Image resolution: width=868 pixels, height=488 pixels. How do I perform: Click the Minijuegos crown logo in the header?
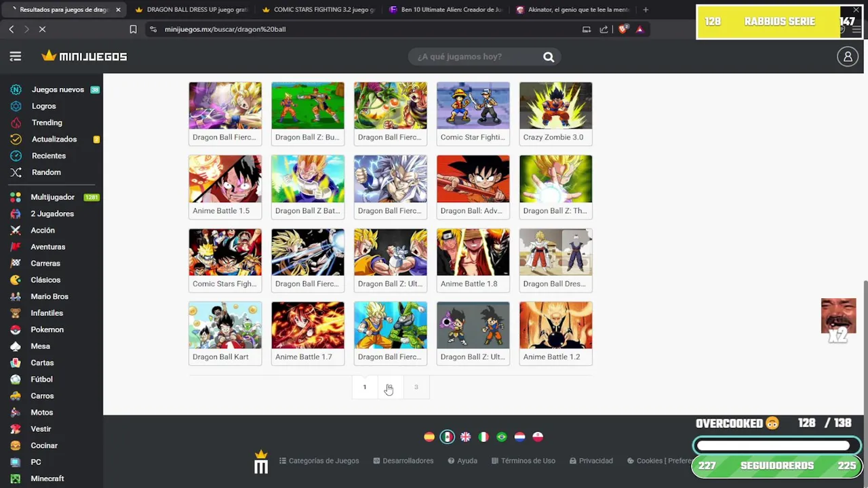point(84,56)
